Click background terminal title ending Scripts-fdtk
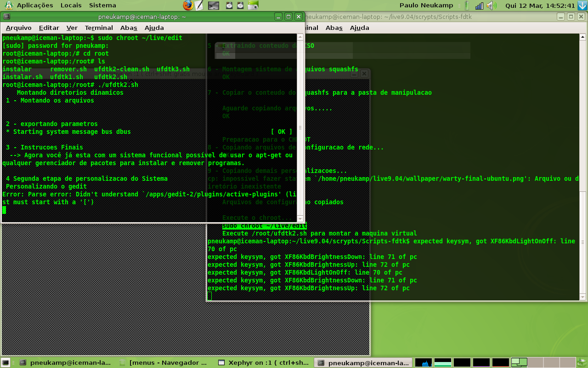588x368 pixels. [388, 17]
